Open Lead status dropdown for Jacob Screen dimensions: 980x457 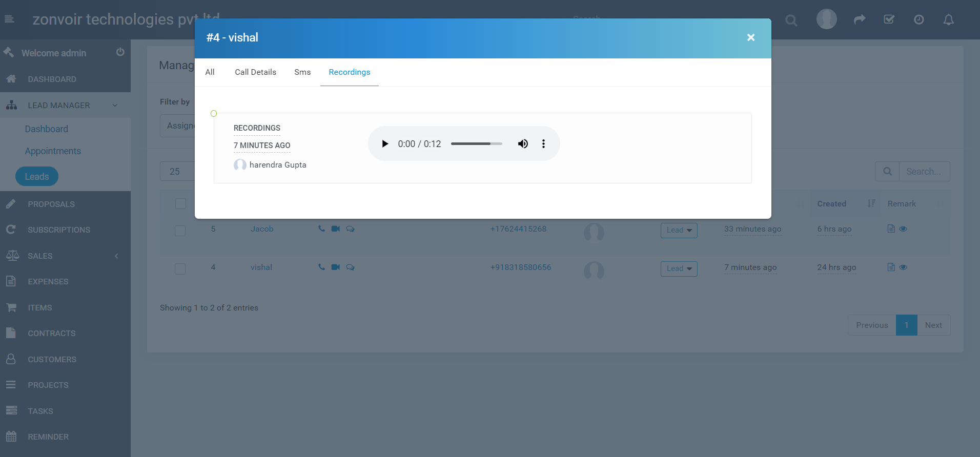click(679, 231)
